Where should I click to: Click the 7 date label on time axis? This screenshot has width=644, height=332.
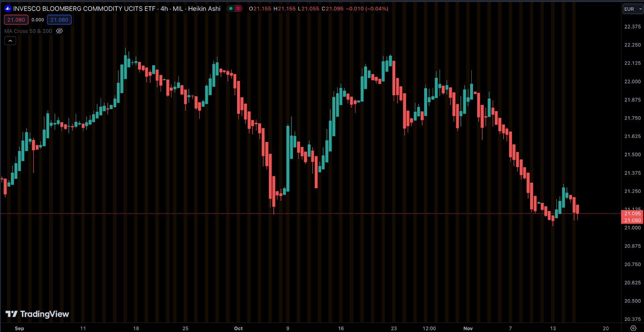pos(510,328)
